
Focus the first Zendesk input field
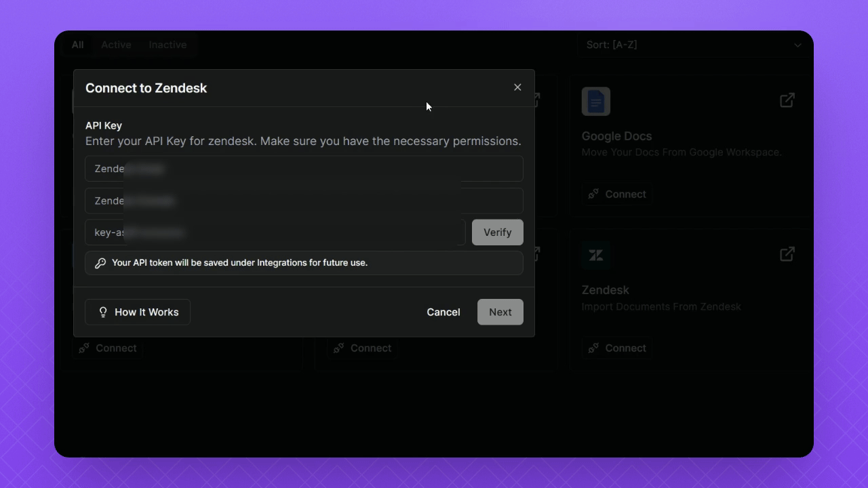click(x=304, y=169)
